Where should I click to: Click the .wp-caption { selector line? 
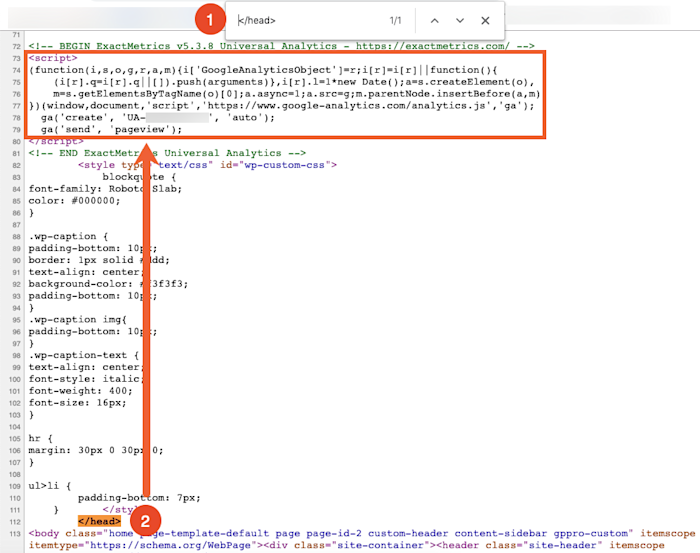pyautogui.click(x=68, y=237)
